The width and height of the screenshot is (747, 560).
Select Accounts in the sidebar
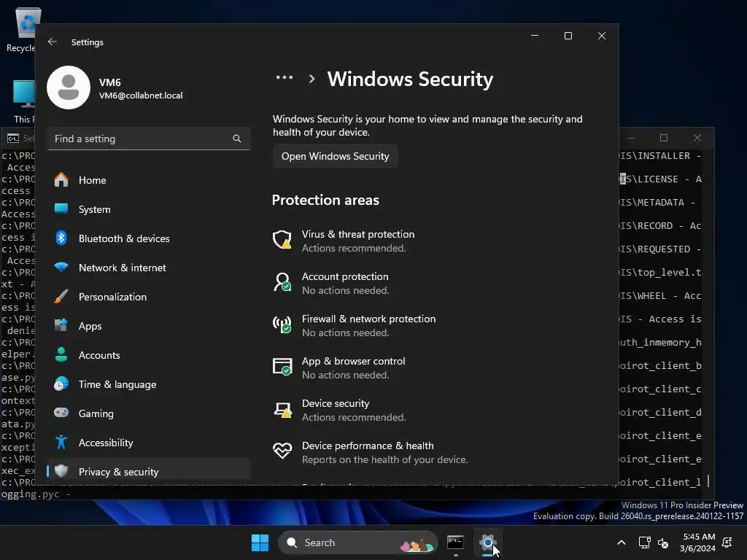coord(149,355)
